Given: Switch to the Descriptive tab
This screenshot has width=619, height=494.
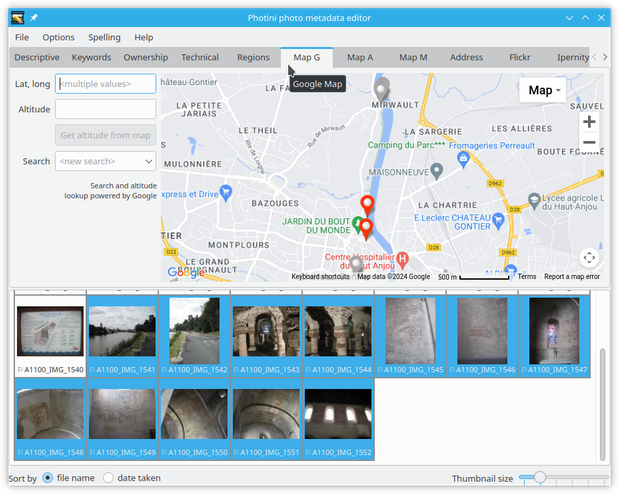Looking at the screenshot, I should click(37, 57).
